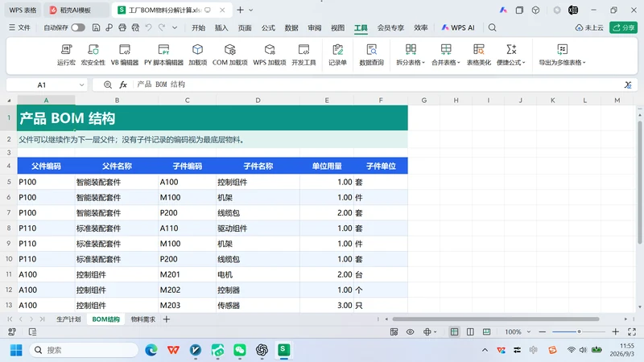Switch to the 稻壳AI模板 document tab
This screenshot has width=644, height=362.
(x=76, y=10)
